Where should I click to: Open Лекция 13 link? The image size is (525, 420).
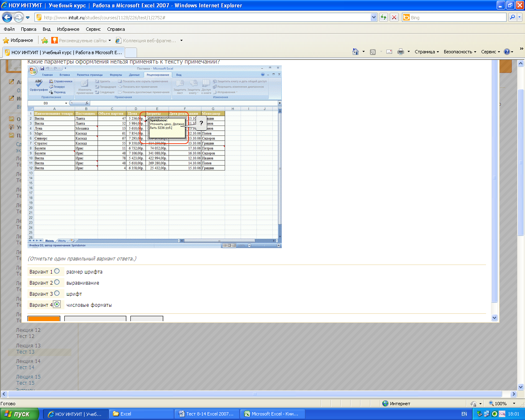click(28, 346)
